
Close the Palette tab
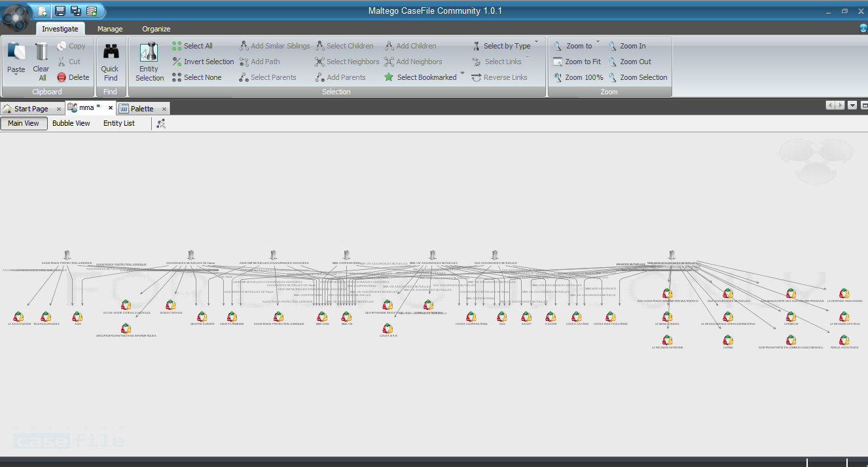[164, 109]
